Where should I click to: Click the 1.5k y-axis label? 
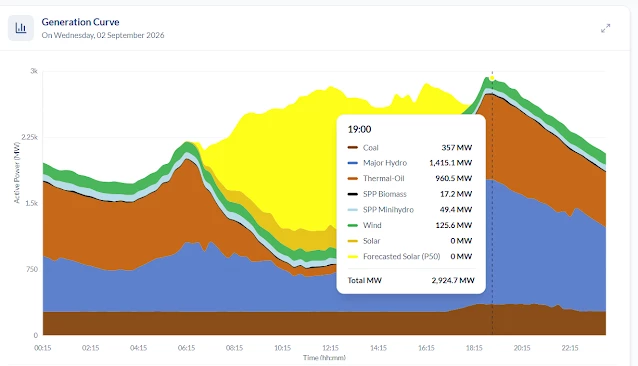point(31,203)
